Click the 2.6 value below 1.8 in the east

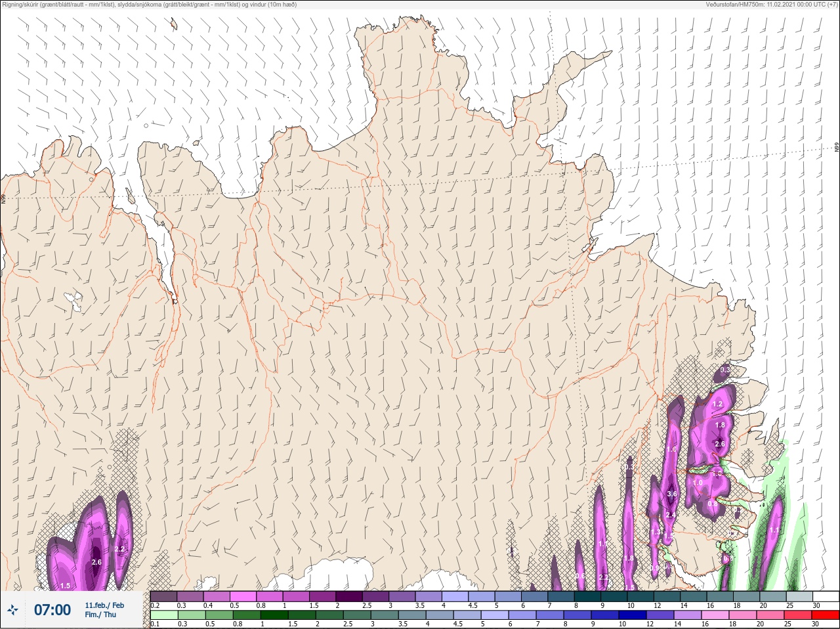[x=720, y=444]
